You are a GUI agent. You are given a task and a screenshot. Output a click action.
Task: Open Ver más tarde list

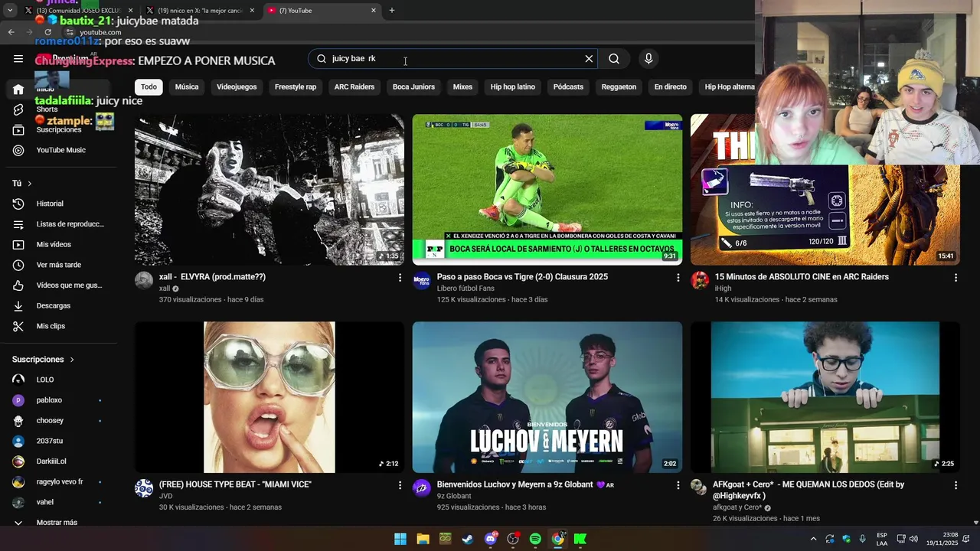[x=60, y=265]
